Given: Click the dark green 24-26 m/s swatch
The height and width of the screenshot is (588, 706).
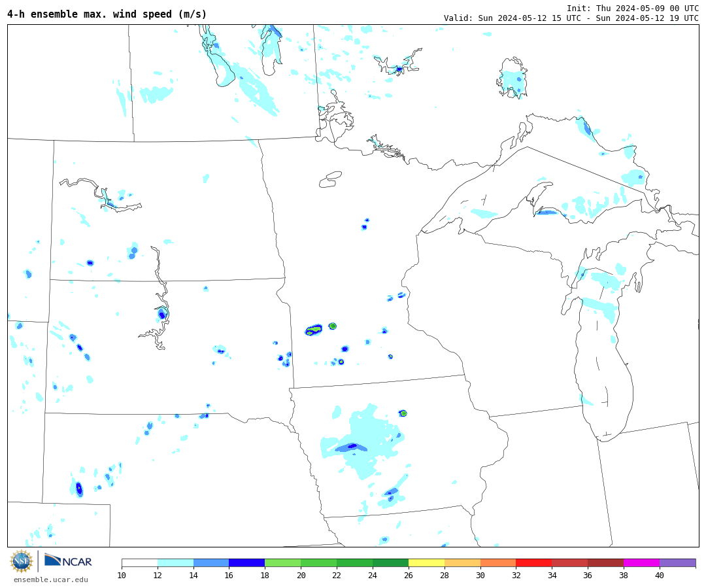Looking at the screenshot, I should point(390,562).
